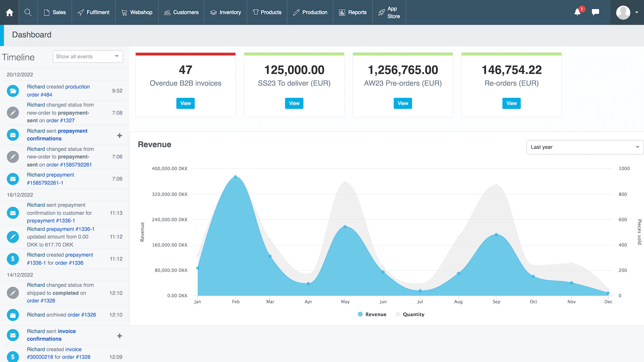The image size is (644, 362).
Task: Open the Inventory section
Action: 225,12
